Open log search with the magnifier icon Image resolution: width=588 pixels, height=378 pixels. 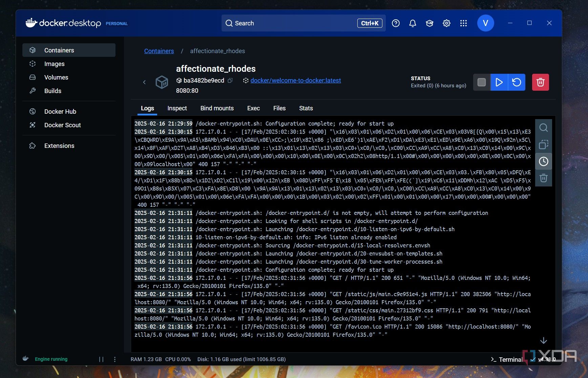544,128
